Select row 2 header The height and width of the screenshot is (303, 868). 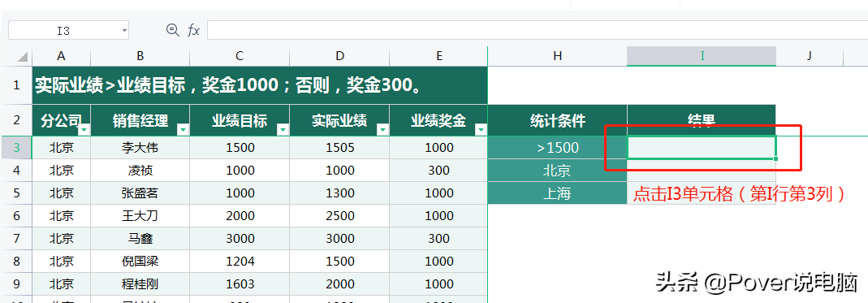pos(16,120)
